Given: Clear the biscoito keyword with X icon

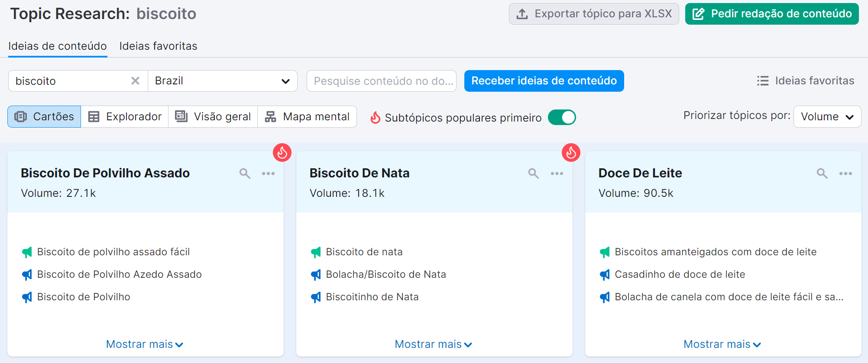Looking at the screenshot, I should 135,81.
